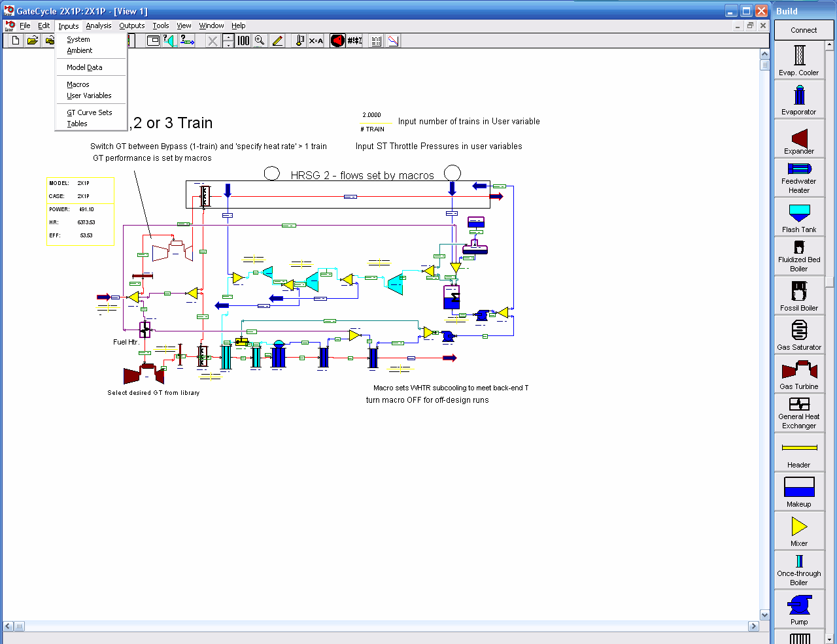Select Makeup from Build palette
The image size is (837, 644).
(x=799, y=492)
